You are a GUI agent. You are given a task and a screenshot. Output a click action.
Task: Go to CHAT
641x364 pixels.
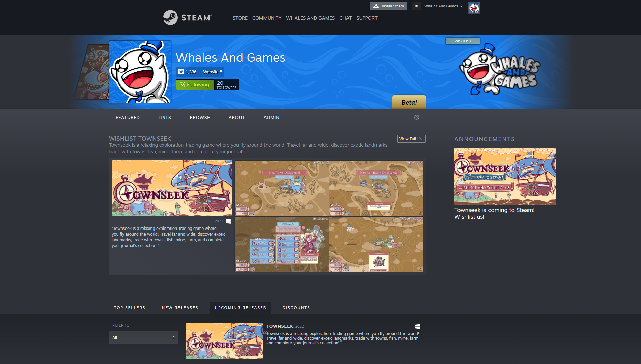click(345, 18)
